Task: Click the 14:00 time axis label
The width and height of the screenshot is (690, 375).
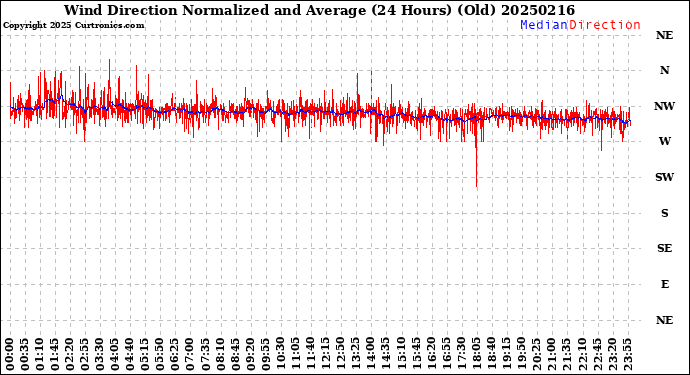Action: pos(371,354)
